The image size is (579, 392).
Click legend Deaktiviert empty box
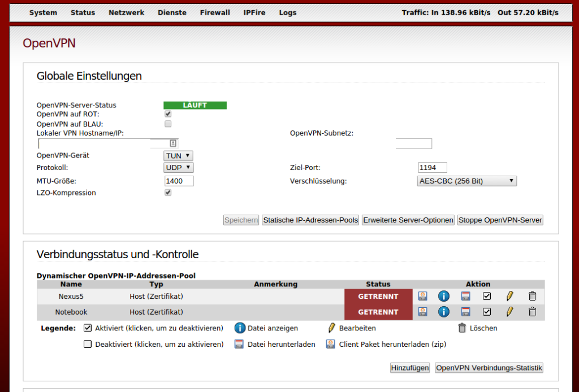[x=88, y=345]
